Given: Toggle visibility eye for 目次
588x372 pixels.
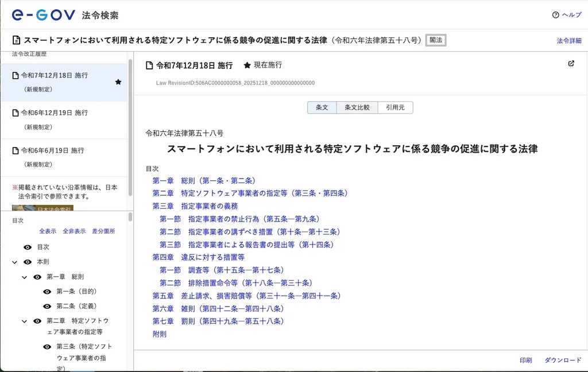Looking at the screenshot, I should coord(28,247).
